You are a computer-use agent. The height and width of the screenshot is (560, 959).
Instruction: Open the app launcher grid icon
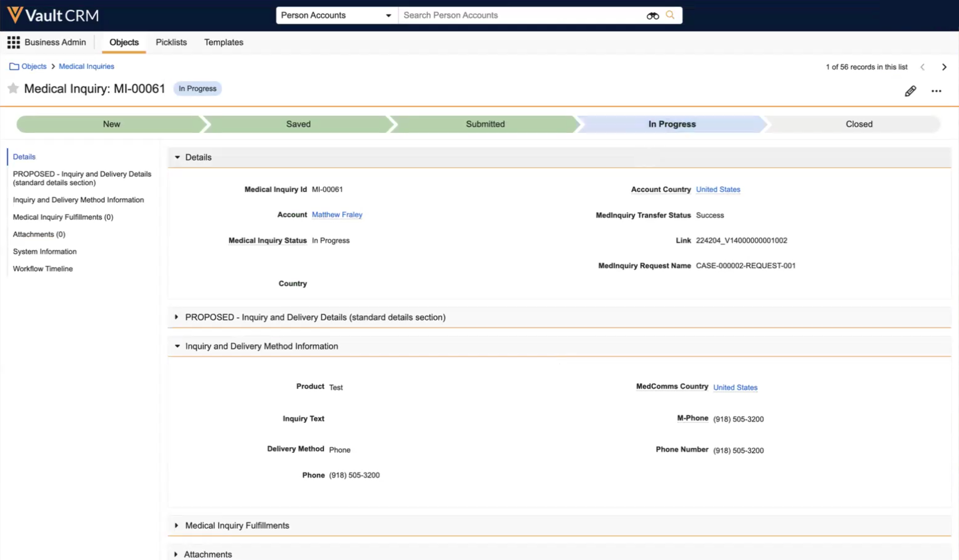pyautogui.click(x=14, y=42)
